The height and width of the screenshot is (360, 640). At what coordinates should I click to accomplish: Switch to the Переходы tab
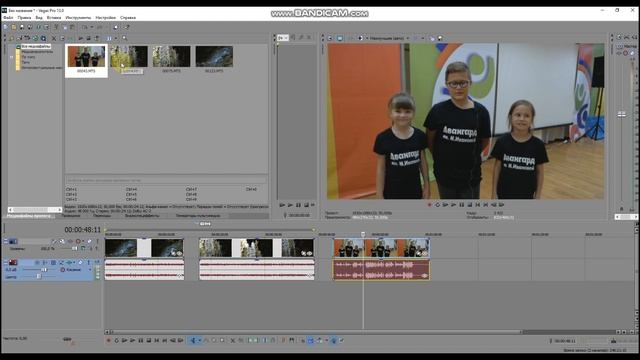[102, 216]
